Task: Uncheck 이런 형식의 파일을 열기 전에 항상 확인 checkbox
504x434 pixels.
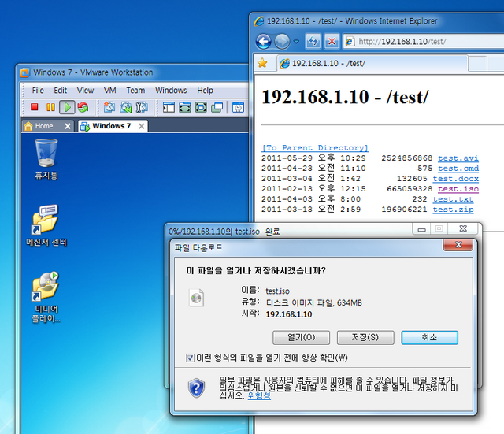Action: 190,358
